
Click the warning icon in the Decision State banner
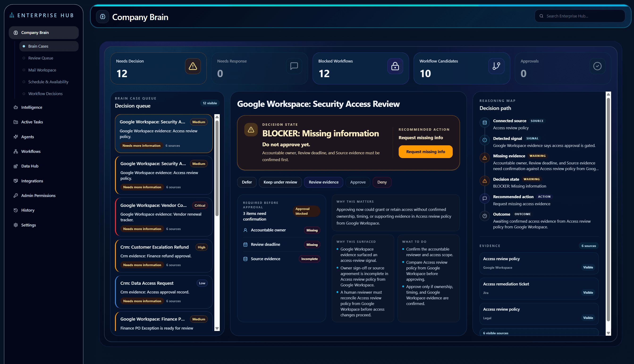[x=251, y=130]
